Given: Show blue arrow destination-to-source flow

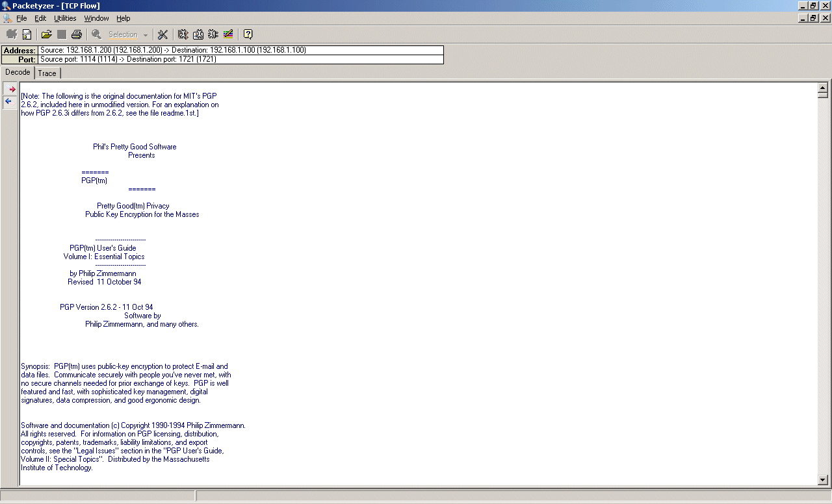Looking at the screenshot, I should (x=10, y=101).
